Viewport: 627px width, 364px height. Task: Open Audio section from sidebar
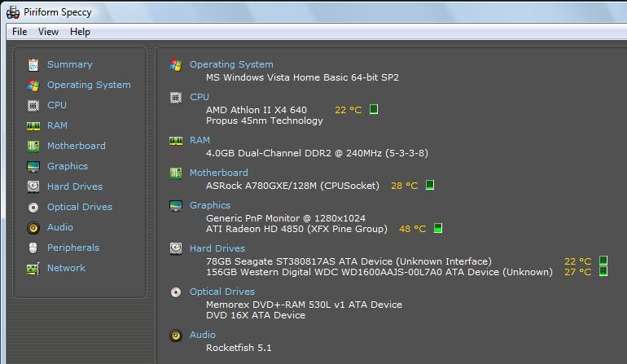point(60,227)
